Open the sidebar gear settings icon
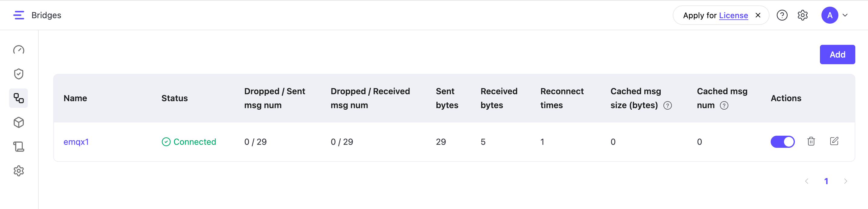Image resolution: width=868 pixels, height=209 pixels. tap(18, 171)
